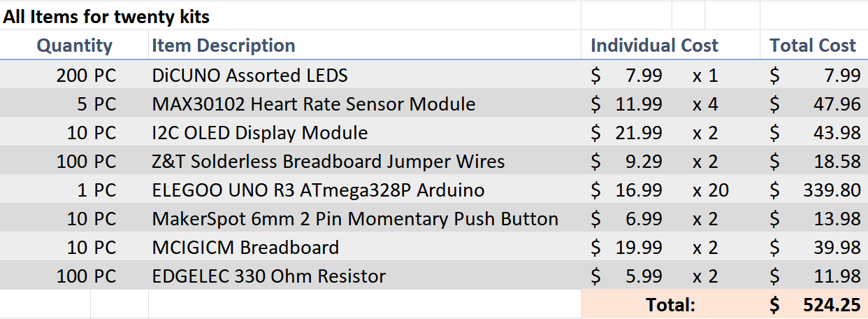Image resolution: width=868 pixels, height=319 pixels.
Task: Select the "x 20" multiplier cell
Action: [710, 190]
